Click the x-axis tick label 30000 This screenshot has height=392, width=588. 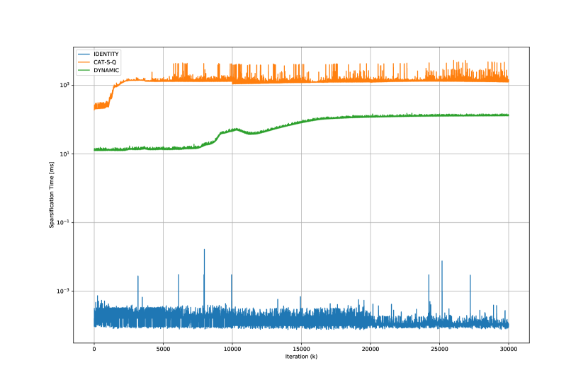coord(509,349)
